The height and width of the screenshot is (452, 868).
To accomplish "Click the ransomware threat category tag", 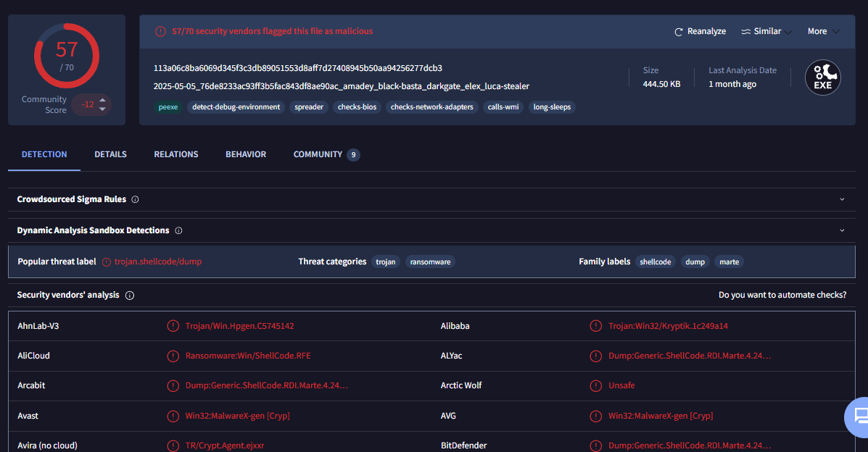I will pos(430,261).
